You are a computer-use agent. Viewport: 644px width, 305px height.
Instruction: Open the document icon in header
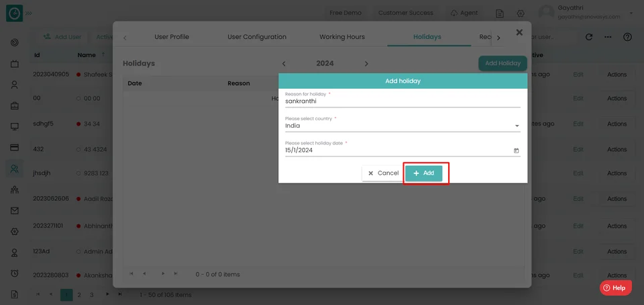pyautogui.click(x=500, y=13)
